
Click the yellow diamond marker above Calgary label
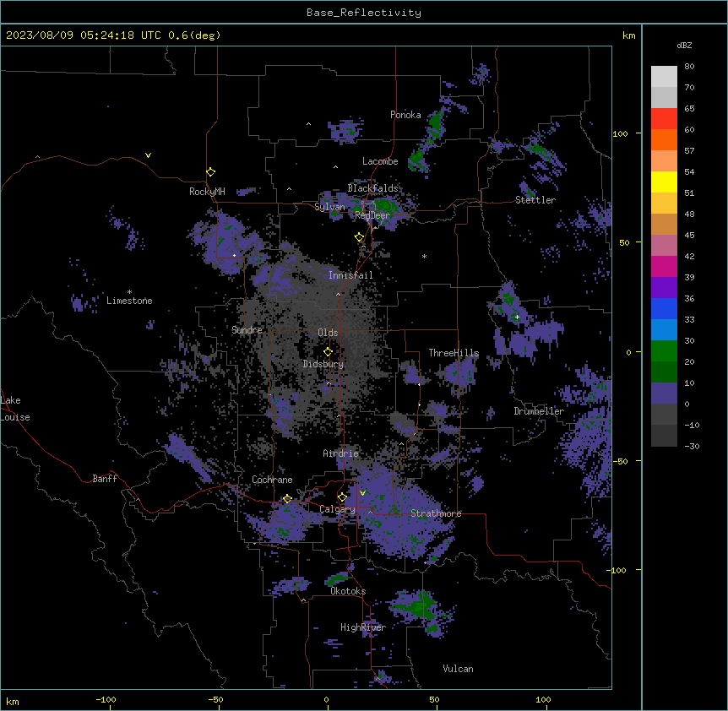click(x=342, y=497)
